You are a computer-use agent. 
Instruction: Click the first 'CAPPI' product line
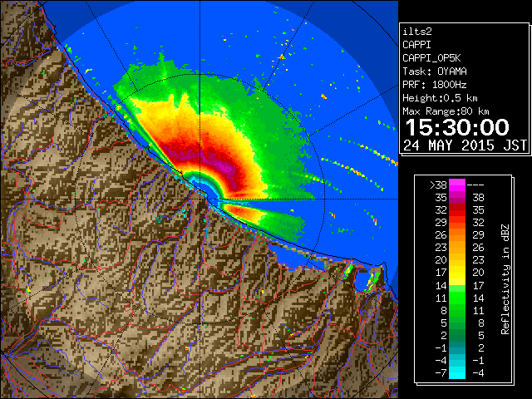[416, 45]
